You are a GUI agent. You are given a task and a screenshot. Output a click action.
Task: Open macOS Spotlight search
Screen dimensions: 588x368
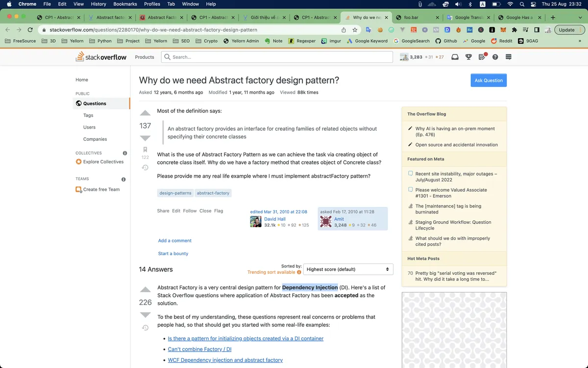pyautogui.click(x=521, y=4)
